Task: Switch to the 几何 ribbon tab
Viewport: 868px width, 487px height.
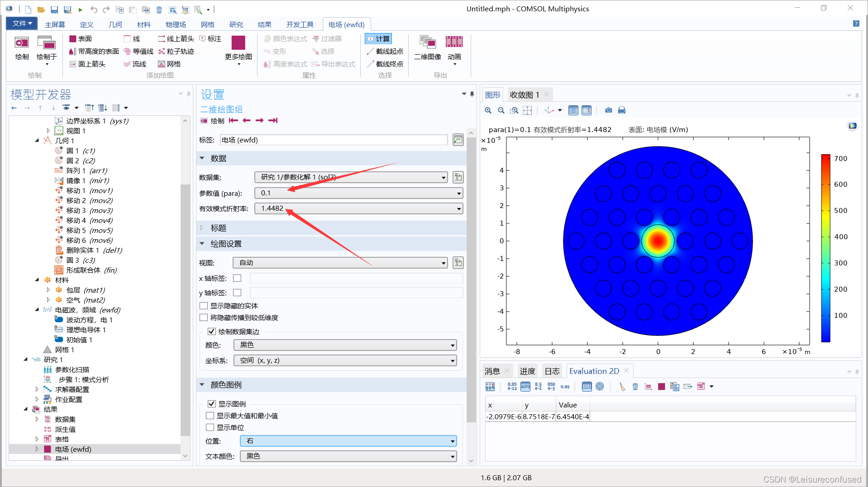Action: 115,24
